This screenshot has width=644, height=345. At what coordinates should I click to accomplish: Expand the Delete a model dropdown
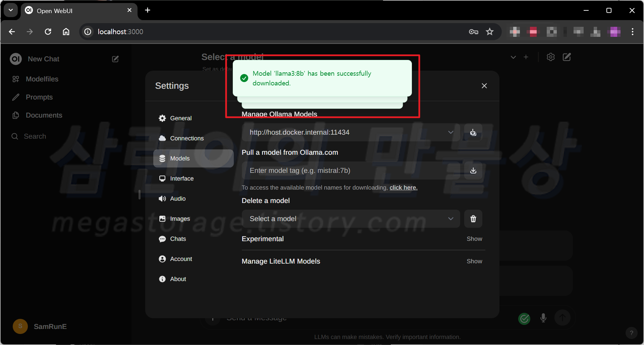tap(351, 219)
